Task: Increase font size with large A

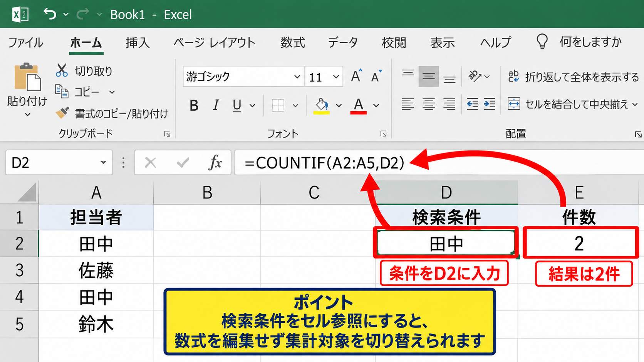Action: point(356,76)
